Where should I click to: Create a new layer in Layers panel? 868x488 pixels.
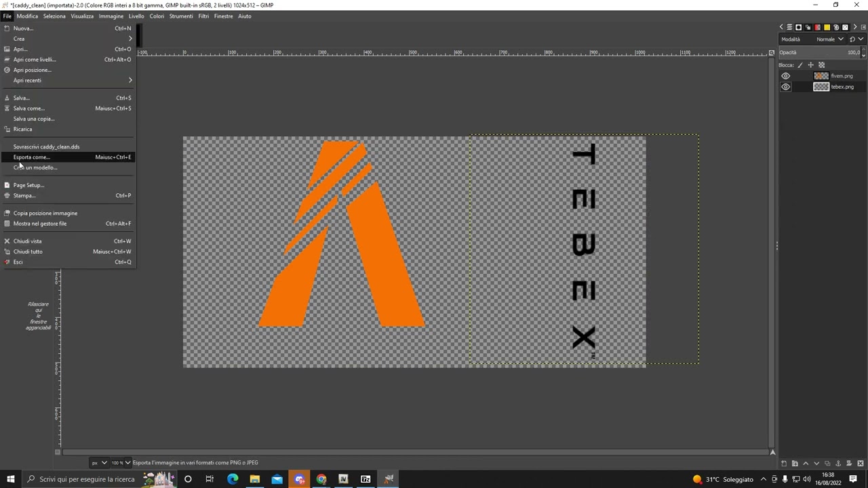pos(784,464)
